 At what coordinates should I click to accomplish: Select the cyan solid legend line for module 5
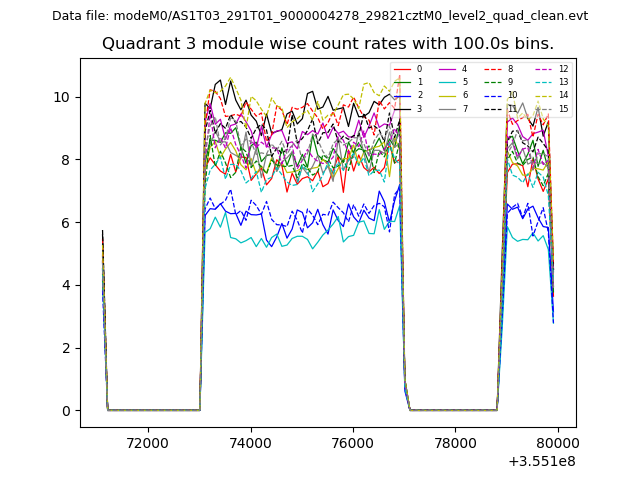(447, 82)
